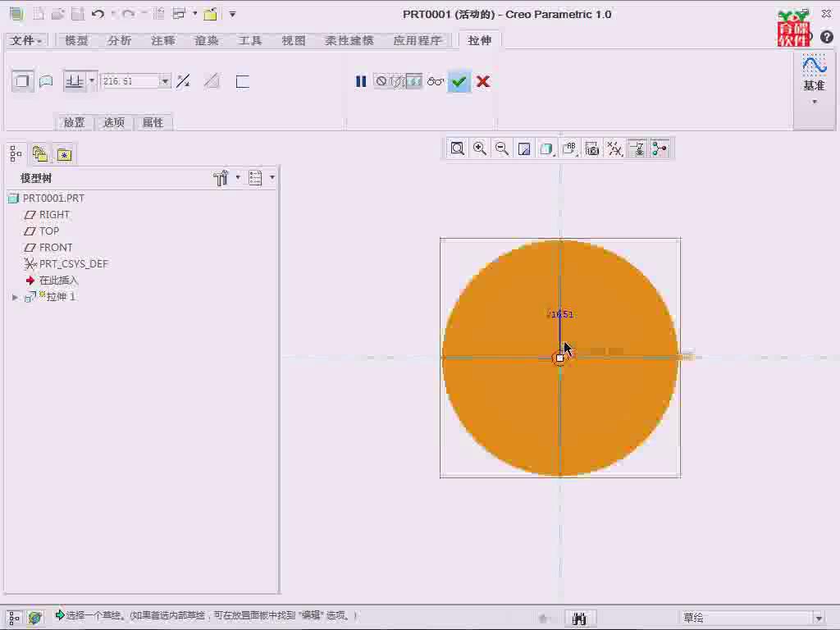Select PRT0001.PRT in the model tree
The height and width of the screenshot is (630, 840).
[x=47, y=199]
